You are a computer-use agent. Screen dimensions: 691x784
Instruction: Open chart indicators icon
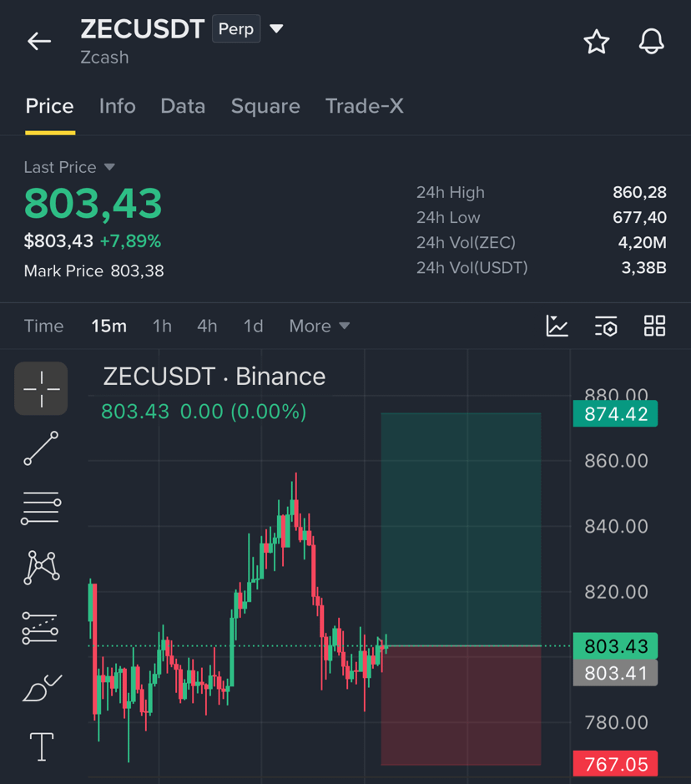coord(557,326)
